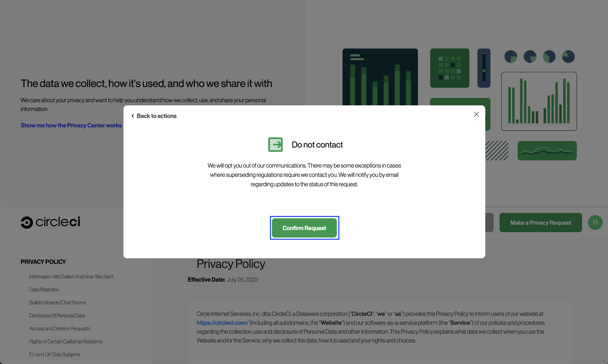Open the R user avatar

tap(595, 223)
